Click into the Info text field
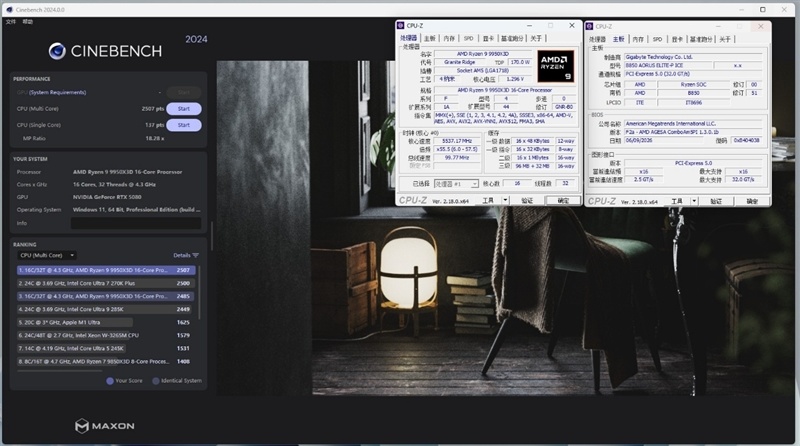The width and height of the screenshot is (800, 446). [x=136, y=223]
